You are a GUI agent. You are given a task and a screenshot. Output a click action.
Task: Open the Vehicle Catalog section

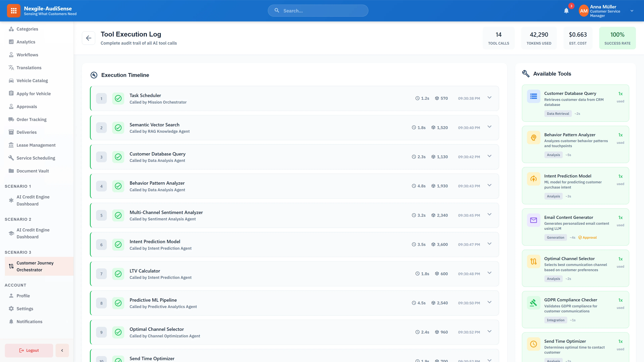[32, 80]
